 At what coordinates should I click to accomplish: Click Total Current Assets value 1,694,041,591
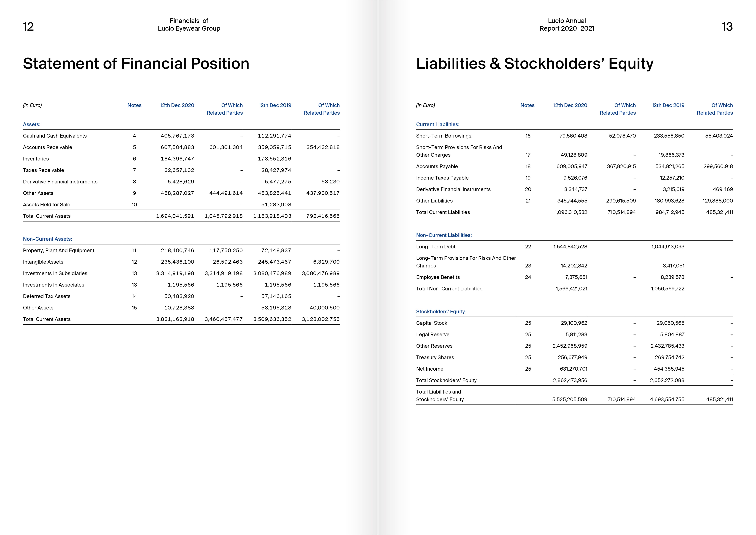175,216
